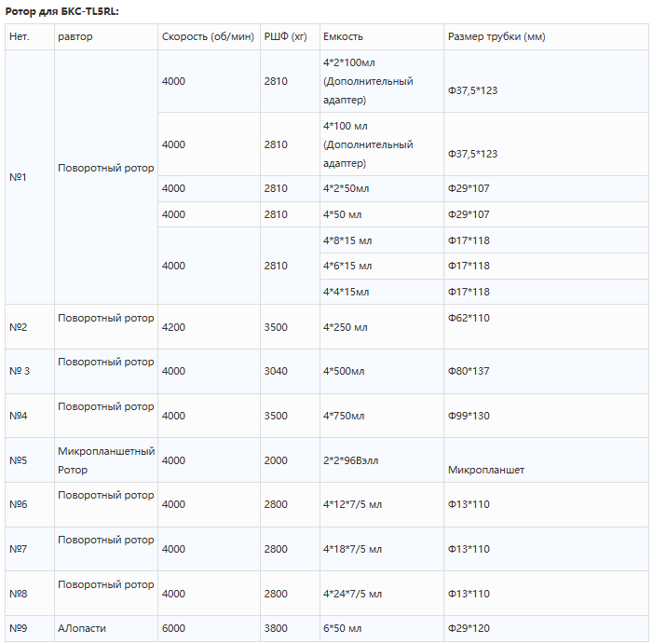Click "Поворотный ротор" in the №2 row
Viewport: 653px width, 644px height.
[x=106, y=318]
